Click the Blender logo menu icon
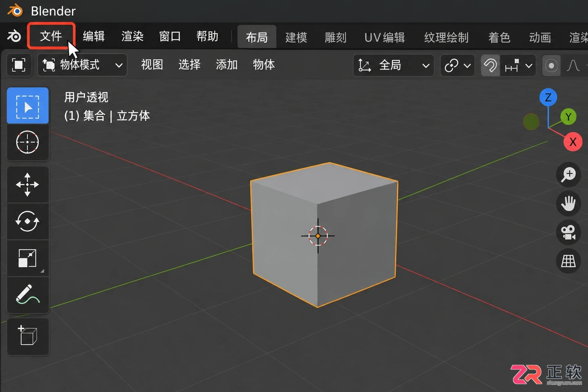 [14, 36]
